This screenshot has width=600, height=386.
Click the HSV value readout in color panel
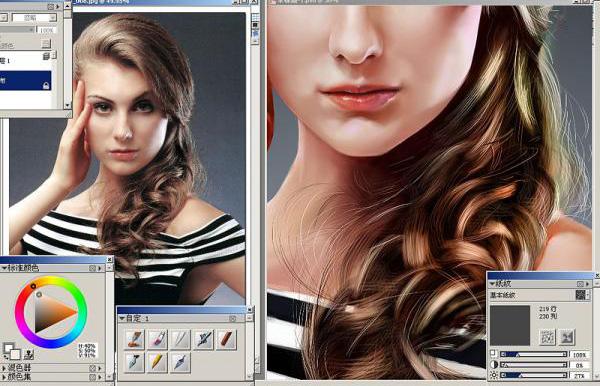coord(88,350)
